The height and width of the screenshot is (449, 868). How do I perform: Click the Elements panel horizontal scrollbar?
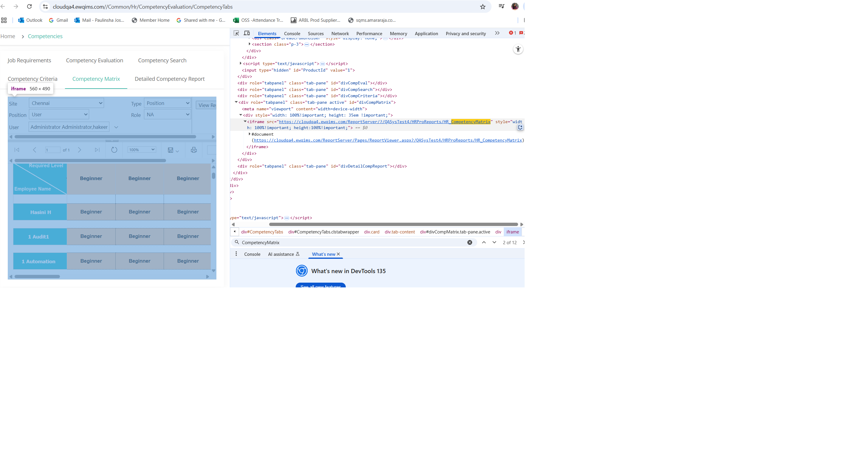click(x=393, y=224)
